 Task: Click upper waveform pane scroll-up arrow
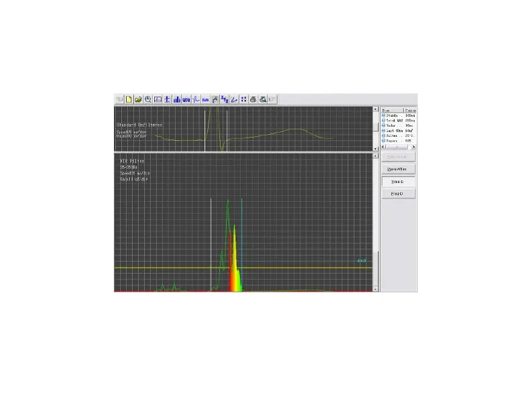pyautogui.click(x=375, y=109)
